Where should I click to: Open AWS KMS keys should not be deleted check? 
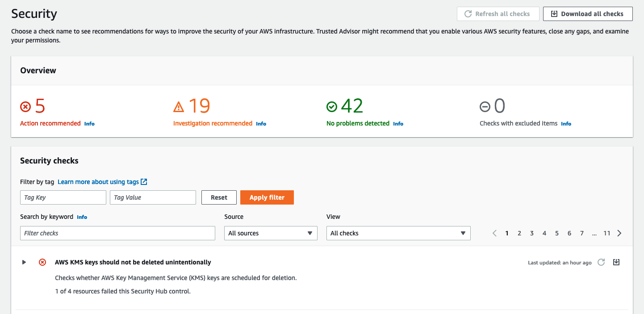point(133,262)
